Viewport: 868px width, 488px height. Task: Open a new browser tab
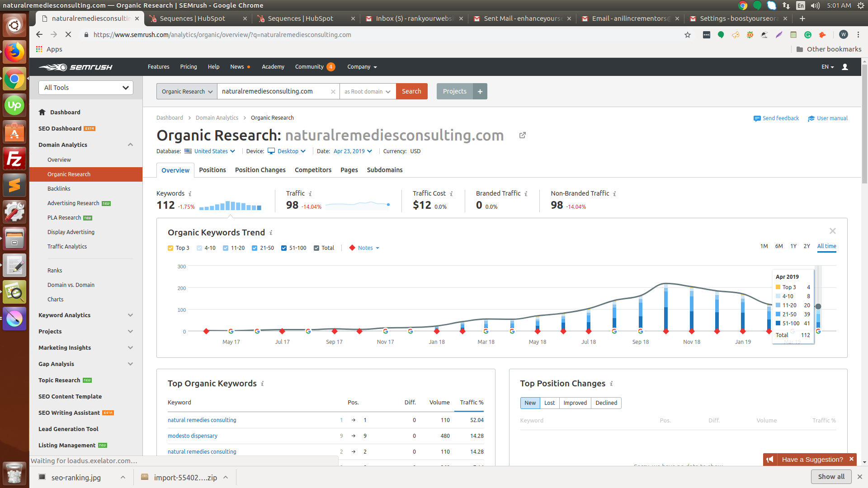[802, 19]
